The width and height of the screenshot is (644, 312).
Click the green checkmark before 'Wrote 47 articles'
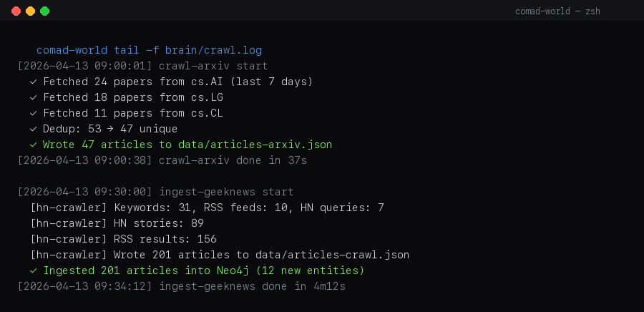pyautogui.click(x=33, y=145)
